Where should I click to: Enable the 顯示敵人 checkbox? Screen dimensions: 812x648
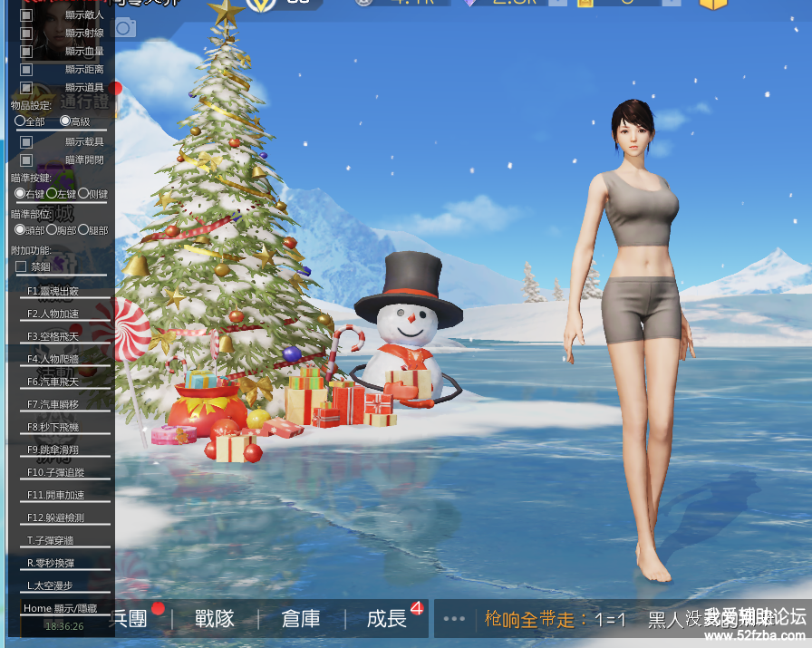pos(26,15)
